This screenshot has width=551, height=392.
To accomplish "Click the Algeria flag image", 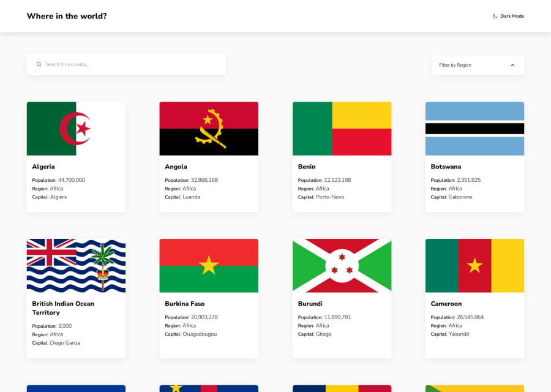I will [x=75, y=127].
